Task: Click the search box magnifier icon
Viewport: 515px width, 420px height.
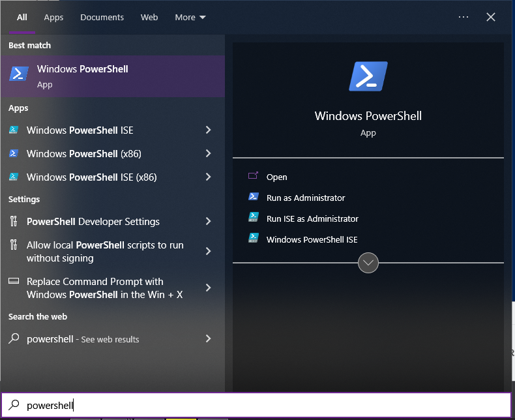Action: click(14, 405)
